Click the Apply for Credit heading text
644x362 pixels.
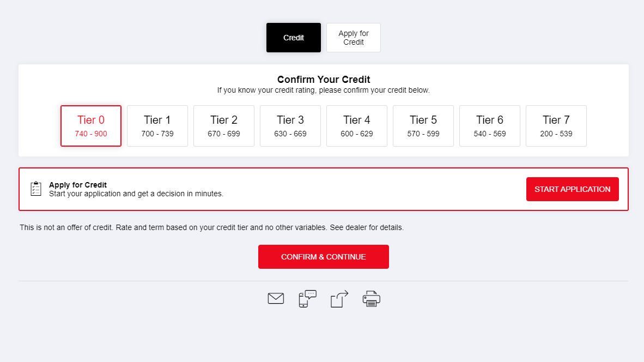click(77, 185)
